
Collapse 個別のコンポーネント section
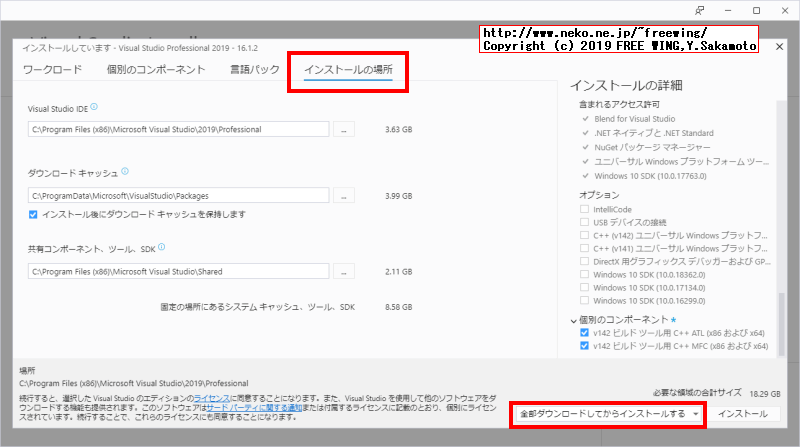point(573,320)
